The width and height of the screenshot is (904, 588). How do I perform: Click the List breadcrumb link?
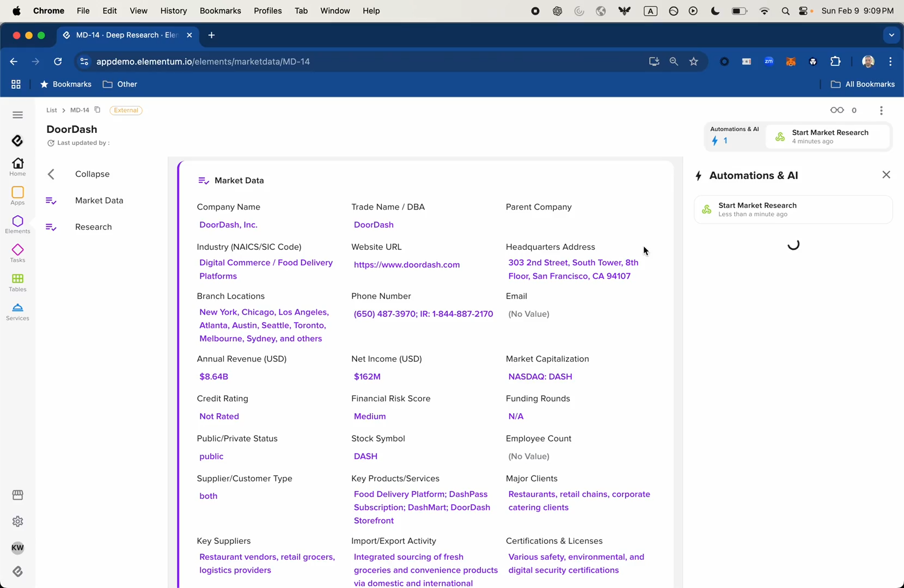coord(51,110)
